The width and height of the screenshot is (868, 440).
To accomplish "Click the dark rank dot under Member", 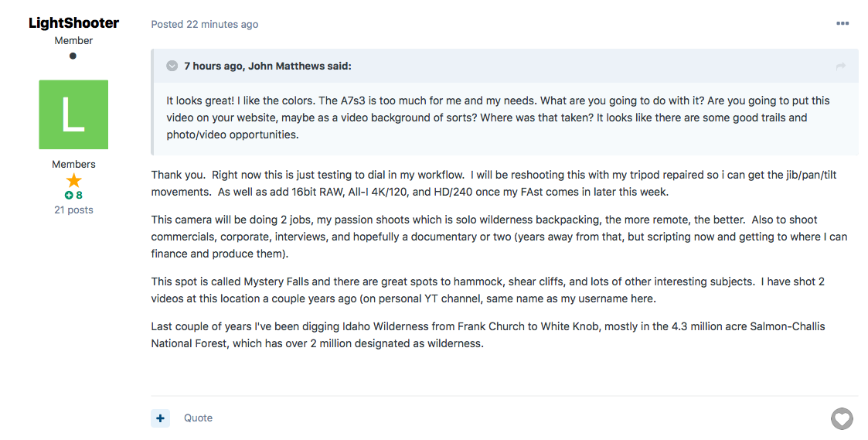I will 73,56.
